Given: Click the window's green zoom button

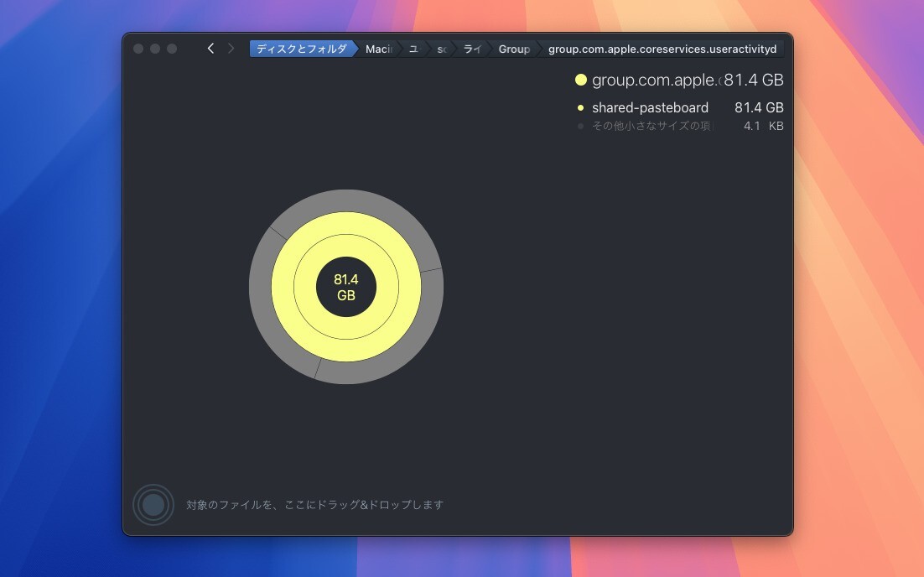Looking at the screenshot, I should [172, 49].
